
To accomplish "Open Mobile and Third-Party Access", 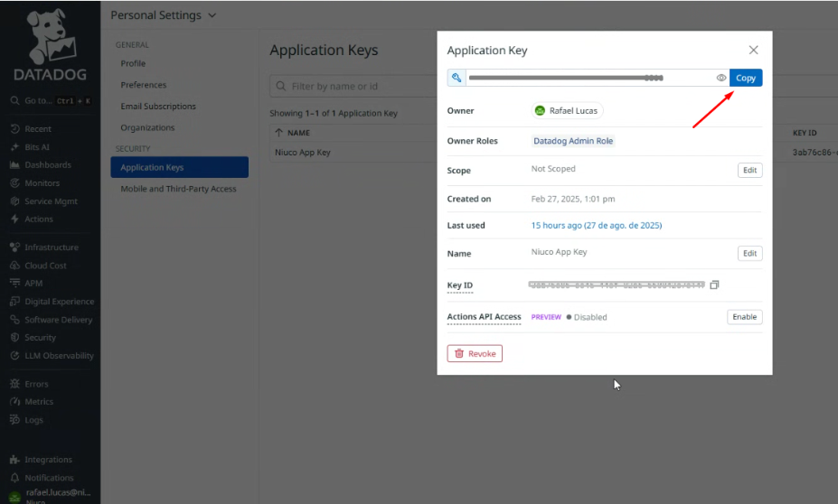I will click(178, 189).
